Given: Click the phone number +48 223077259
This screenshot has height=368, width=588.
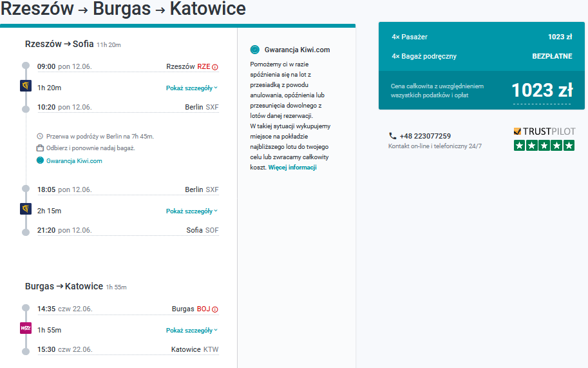Looking at the screenshot, I should tap(425, 136).
